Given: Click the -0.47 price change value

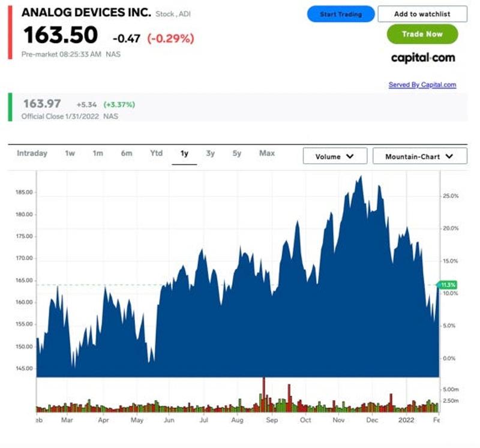Looking at the screenshot, I should point(127,38).
